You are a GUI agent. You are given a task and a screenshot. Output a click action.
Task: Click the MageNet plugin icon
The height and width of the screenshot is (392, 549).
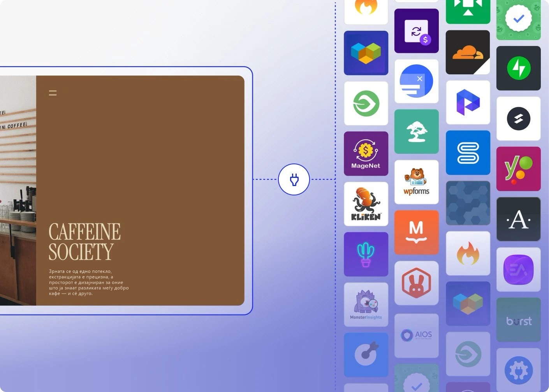coord(366,153)
